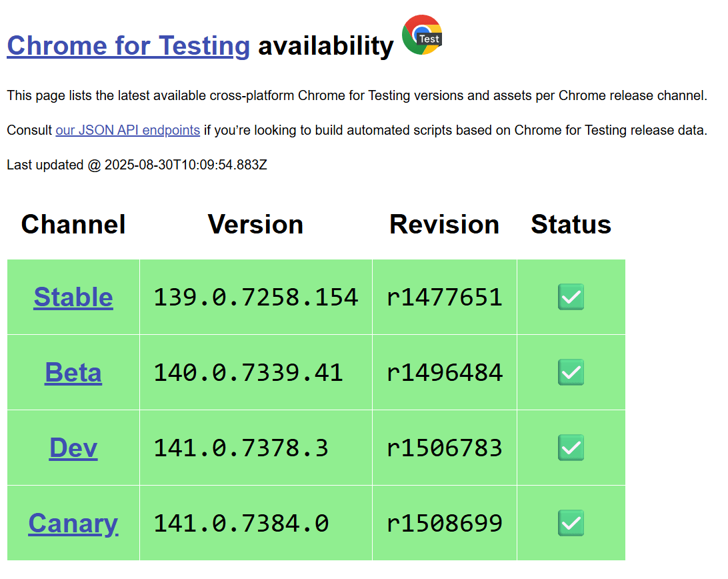Click the Channel column header
Screen dimensions: 728x579
(x=73, y=224)
